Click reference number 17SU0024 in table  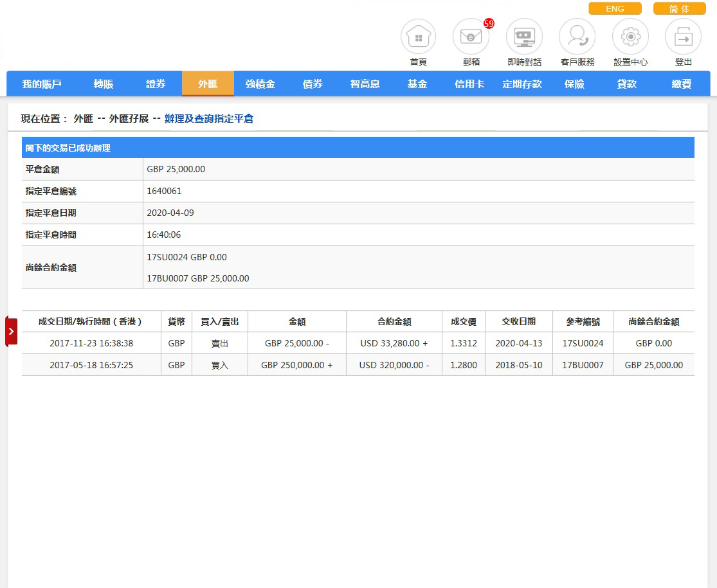(583, 343)
